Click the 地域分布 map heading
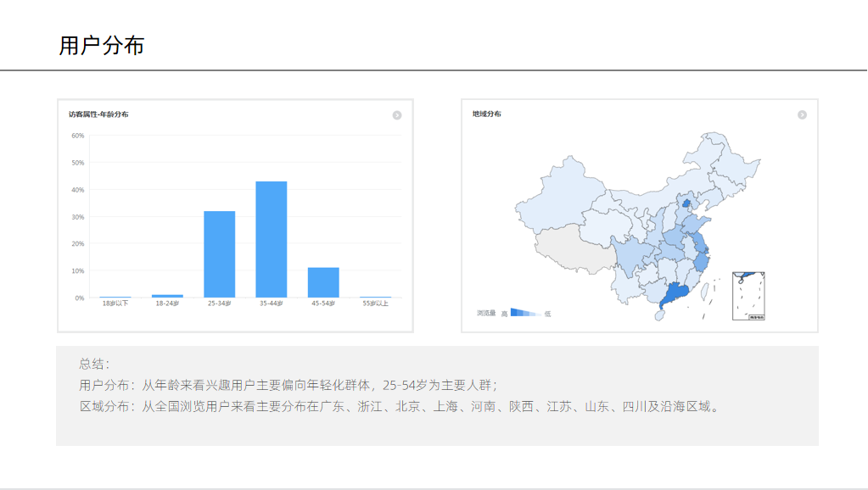868x490 pixels. tap(487, 114)
